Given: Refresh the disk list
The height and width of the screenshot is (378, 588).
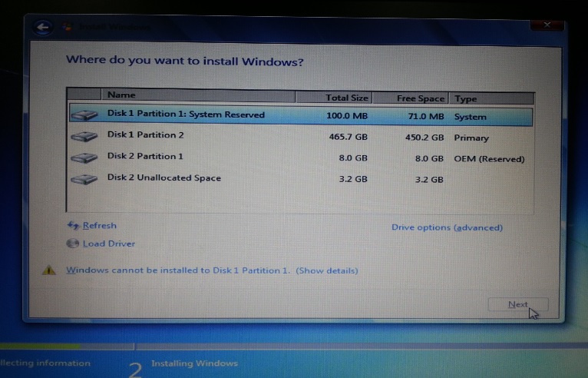Looking at the screenshot, I should pyautogui.click(x=99, y=226).
